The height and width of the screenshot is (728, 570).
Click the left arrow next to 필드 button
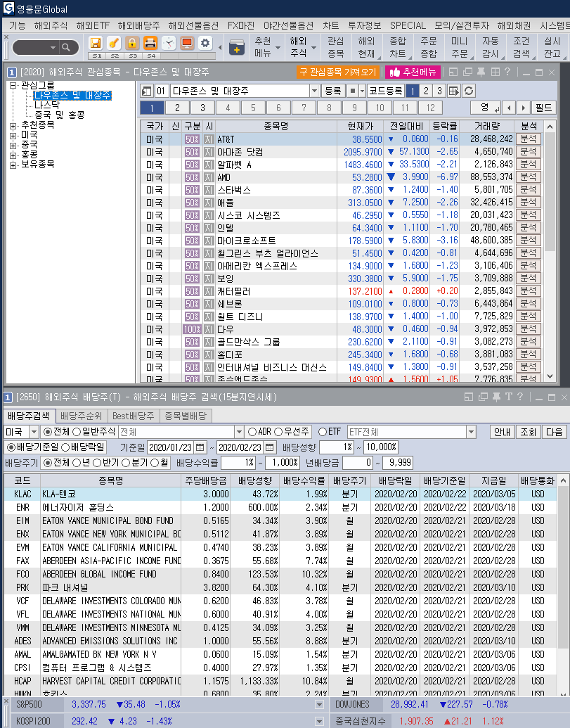(x=509, y=108)
